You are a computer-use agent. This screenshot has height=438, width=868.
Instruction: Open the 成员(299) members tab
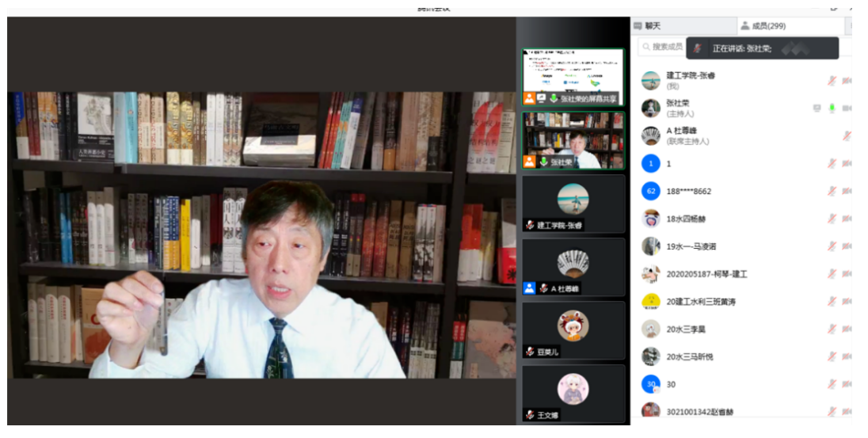(791, 26)
